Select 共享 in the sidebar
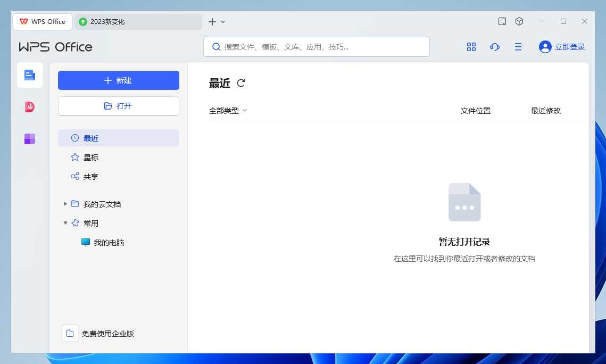Screen dimensions: 606x364 click(x=118, y=177)
